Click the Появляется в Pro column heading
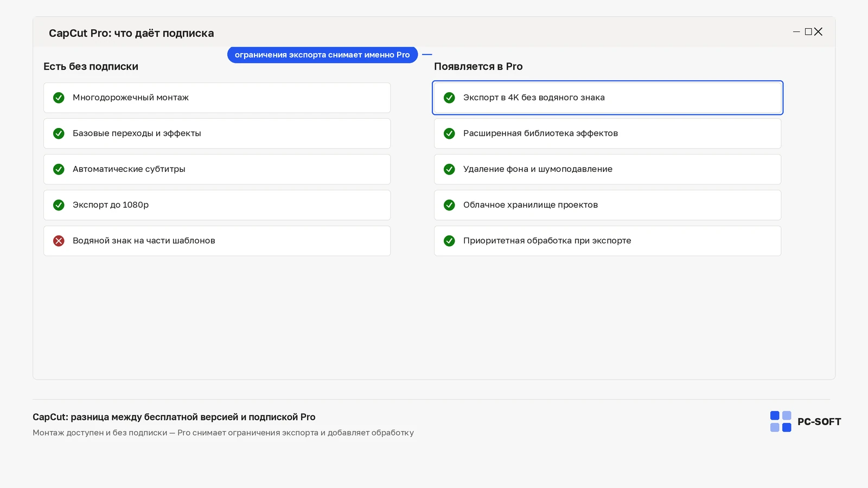Screen dimensions: 868x488 pyautogui.click(x=478, y=67)
